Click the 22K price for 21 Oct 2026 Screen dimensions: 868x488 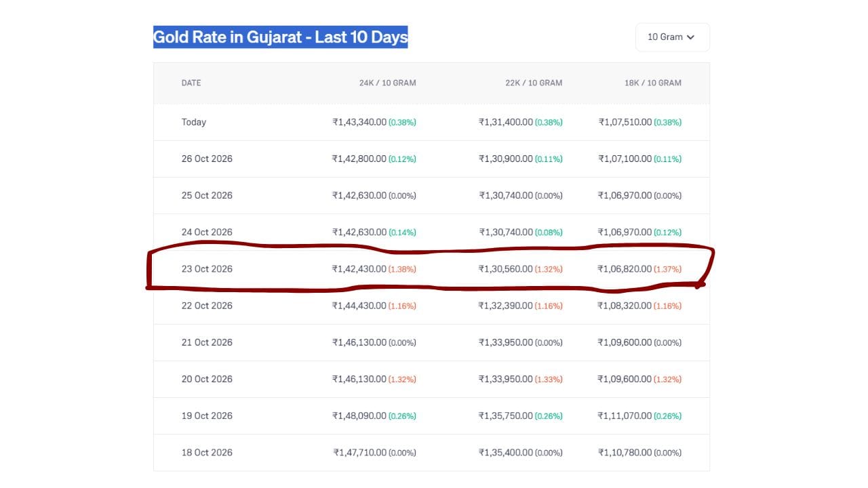506,342
